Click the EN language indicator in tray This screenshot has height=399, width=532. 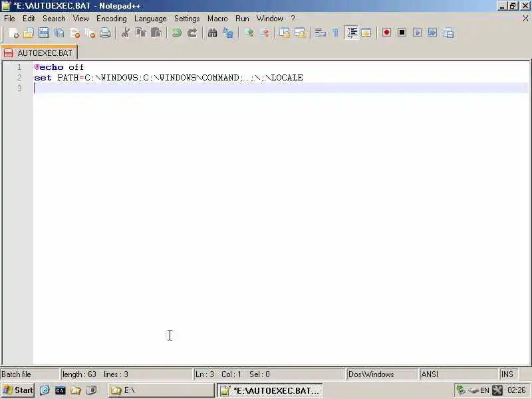coord(485,390)
